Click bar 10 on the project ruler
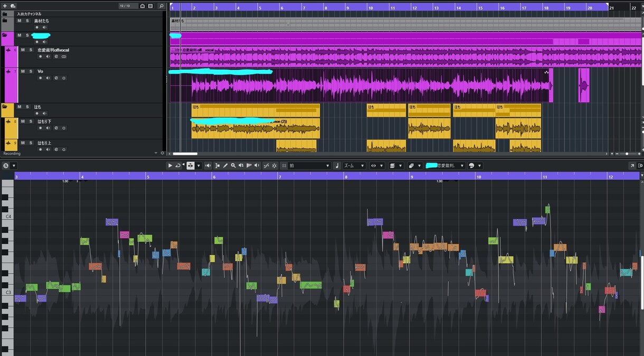 tap(370, 7)
